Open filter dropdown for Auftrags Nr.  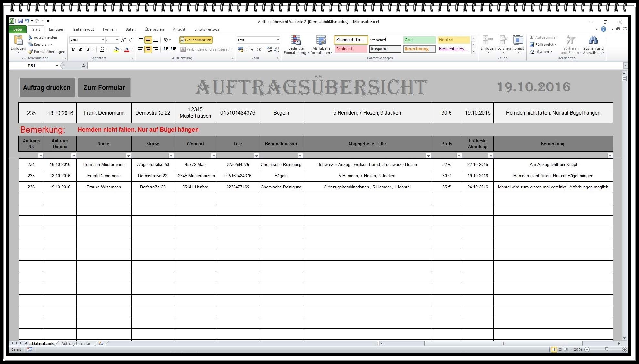[x=41, y=156]
